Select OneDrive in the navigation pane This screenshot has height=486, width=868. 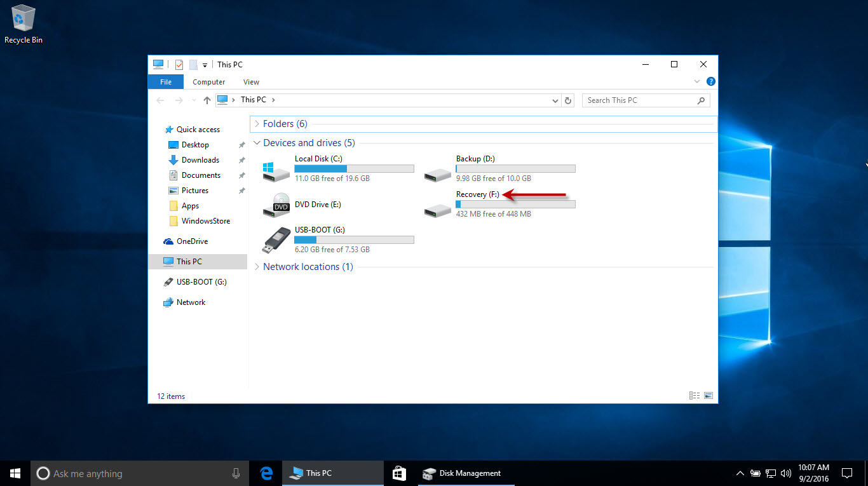[x=192, y=241]
